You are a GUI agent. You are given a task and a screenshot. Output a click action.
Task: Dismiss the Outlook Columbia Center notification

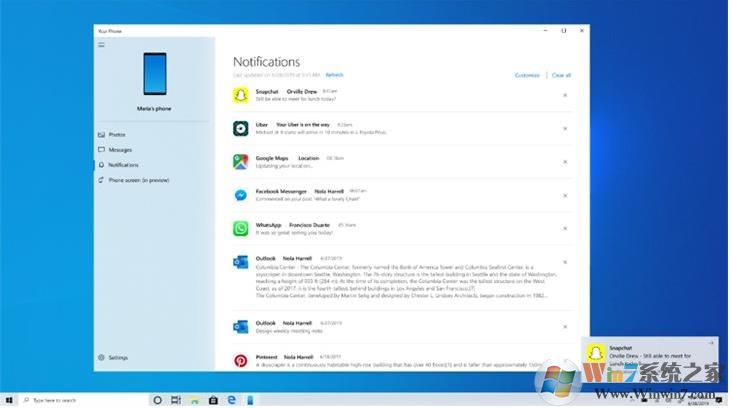click(565, 262)
